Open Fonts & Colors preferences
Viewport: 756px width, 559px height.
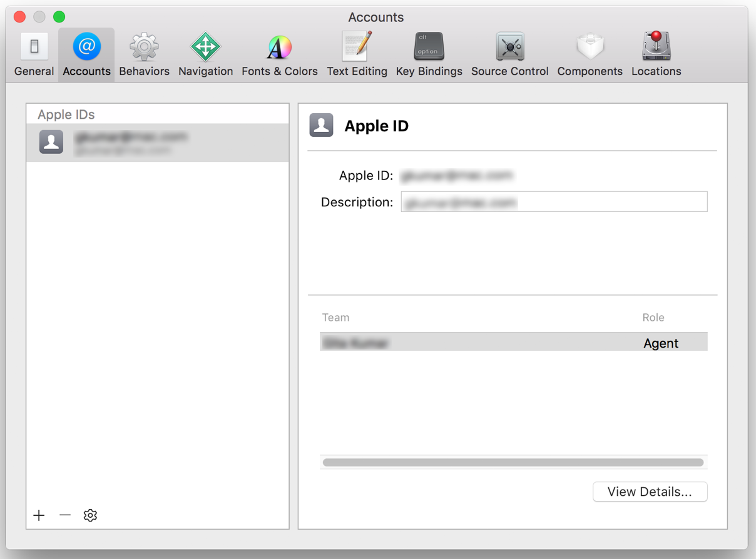(x=280, y=55)
